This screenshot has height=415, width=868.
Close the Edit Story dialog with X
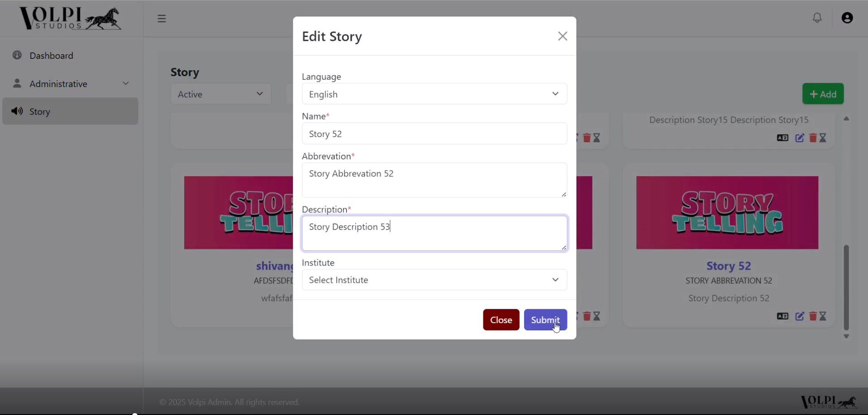coord(562,36)
